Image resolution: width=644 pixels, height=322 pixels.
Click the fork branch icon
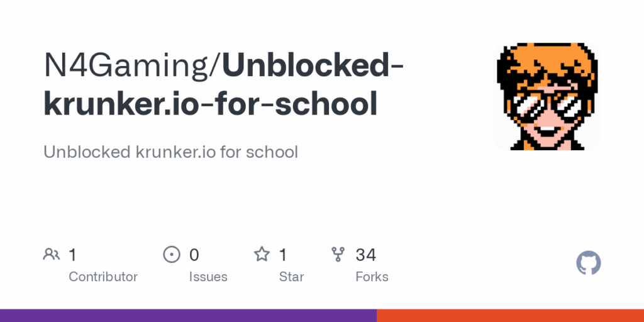tap(338, 255)
